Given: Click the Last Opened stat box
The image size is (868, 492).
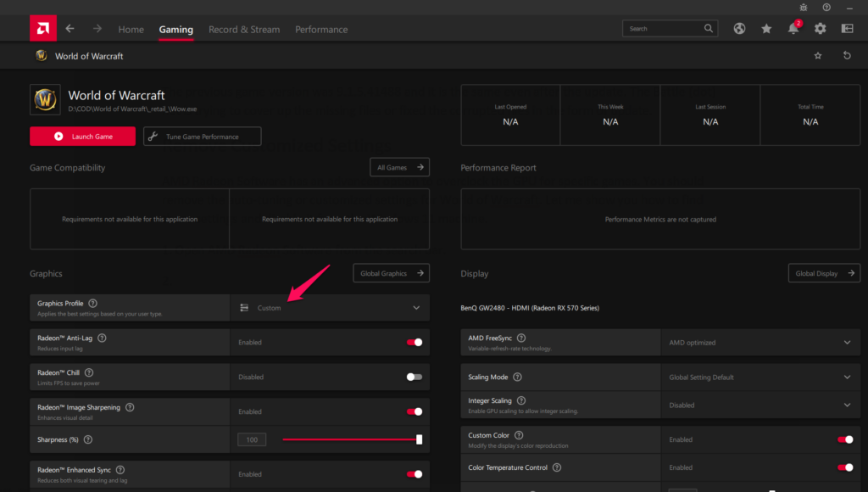Looking at the screenshot, I should coord(510,115).
